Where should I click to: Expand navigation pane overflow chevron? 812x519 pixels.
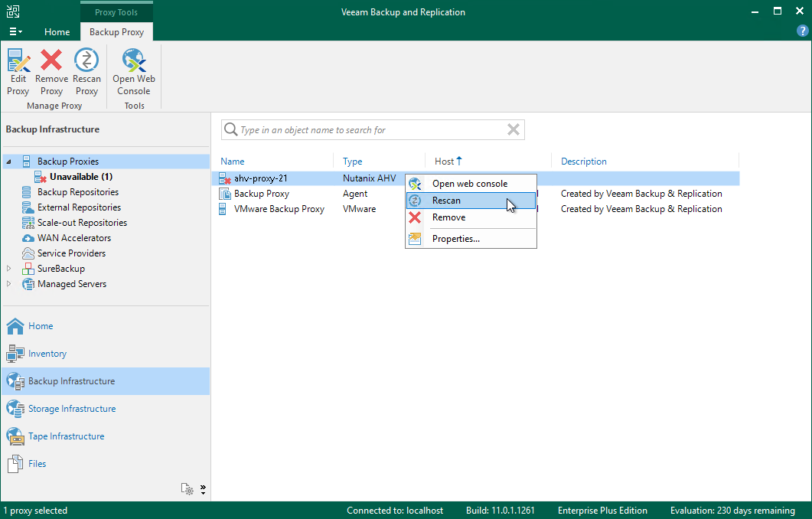tap(203, 489)
